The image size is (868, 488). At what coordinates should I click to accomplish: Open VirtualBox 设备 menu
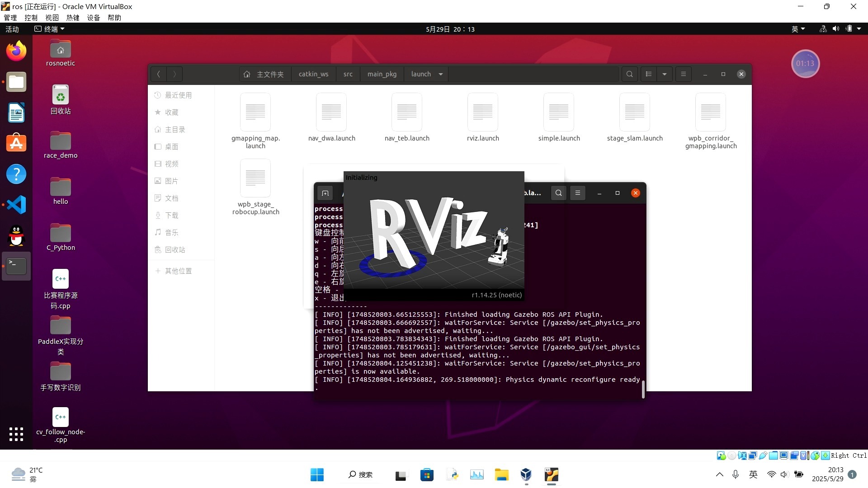94,18
